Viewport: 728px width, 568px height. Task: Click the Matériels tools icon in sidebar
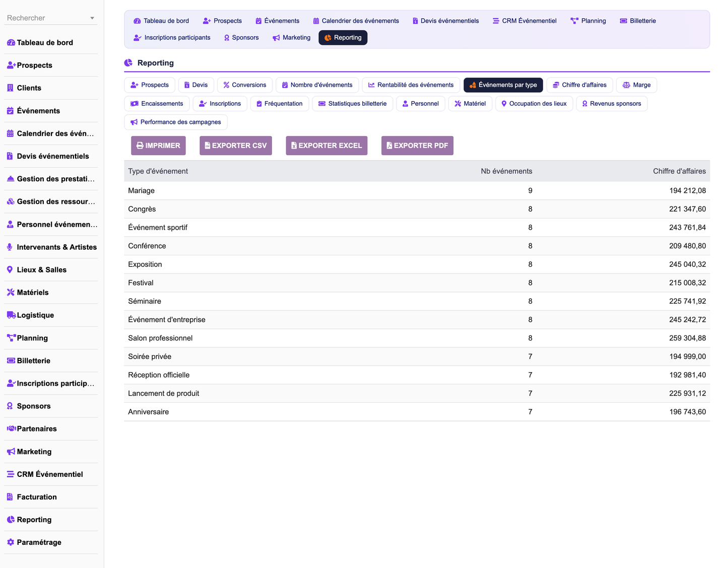[x=11, y=293]
